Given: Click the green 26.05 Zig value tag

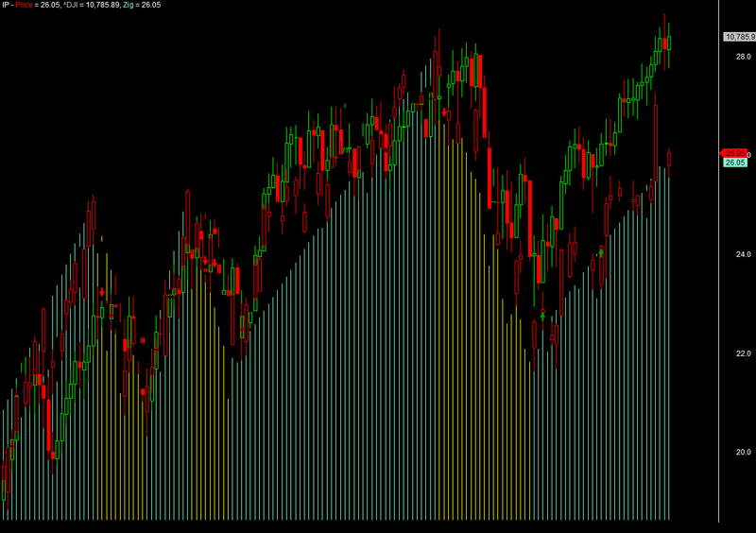Looking at the screenshot, I should 735,163.
